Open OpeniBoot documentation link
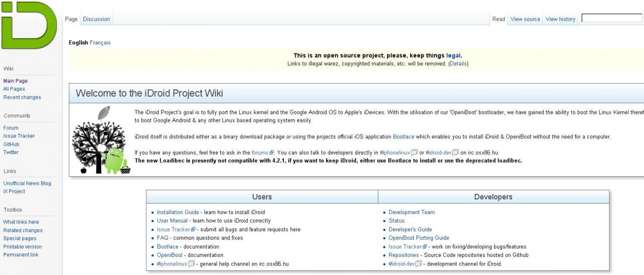Image resolution: width=644 pixels, height=275 pixels. (x=170, y=255)
